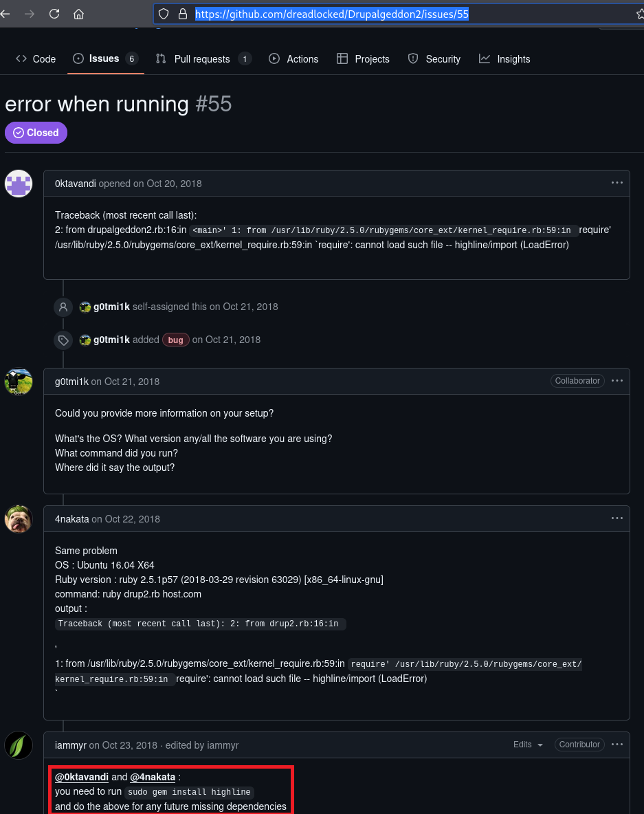The height and width of the screenshot is (814, 644).
Task: Click the browser reload button
Action: (x=54, y=14)
